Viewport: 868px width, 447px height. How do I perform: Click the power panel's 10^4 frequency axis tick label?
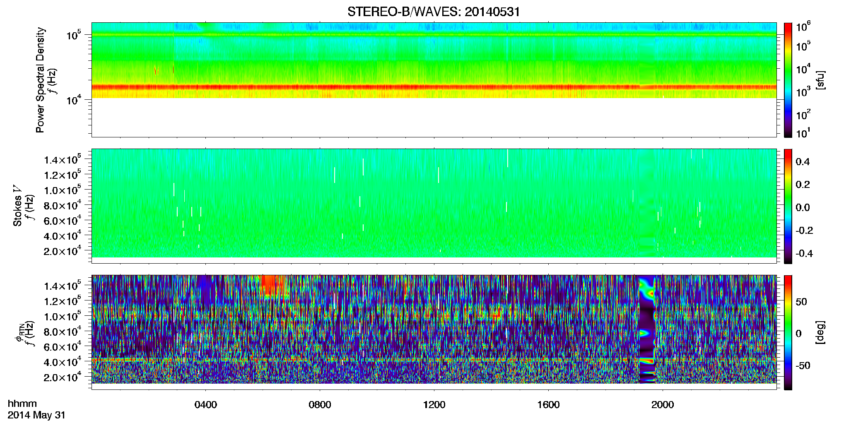[x=74, y=100]
